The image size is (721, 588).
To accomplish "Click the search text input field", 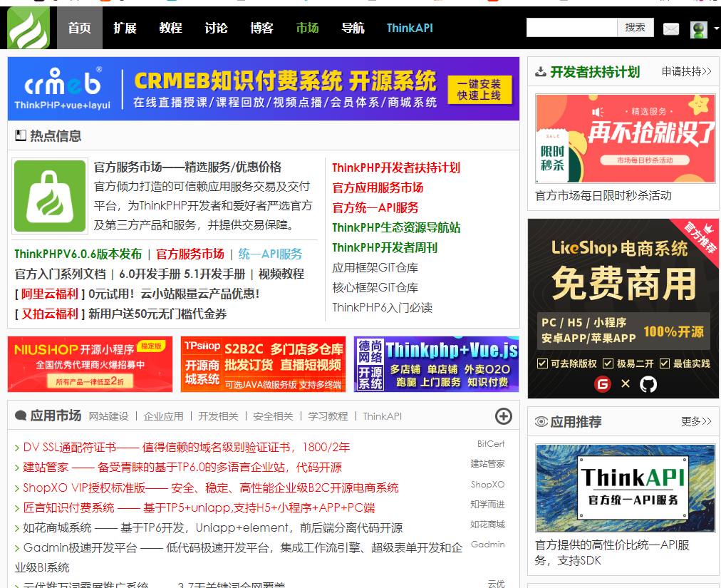I will click(x=571, y=28).
